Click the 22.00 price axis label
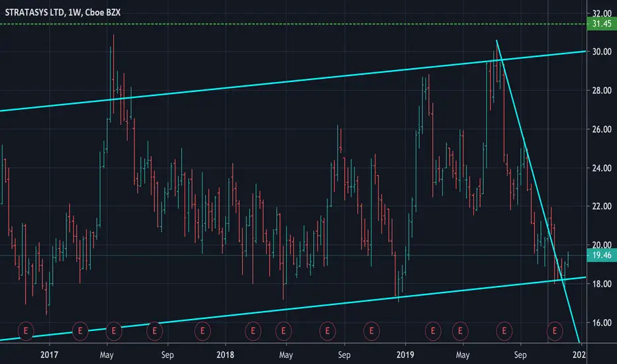The width and height of the screenshot is (617, 364). pyautogui.click(x=602, y=206)
